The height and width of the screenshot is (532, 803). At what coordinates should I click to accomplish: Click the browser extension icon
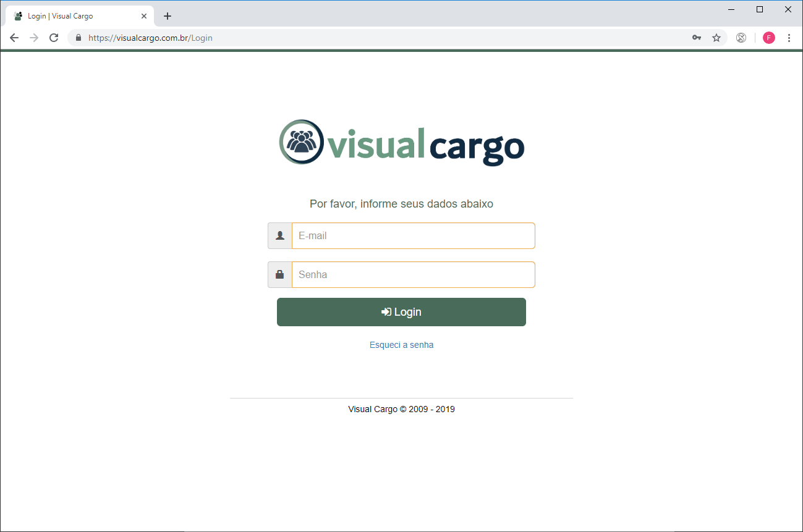[x=741, y=38]
